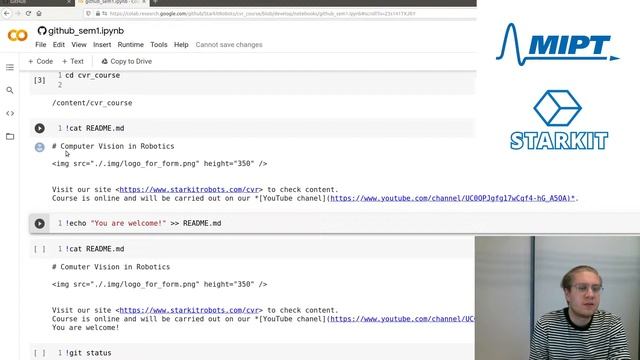640x360 pixels.
Task: Click the browser back arrow
Action: click(7, 13)
